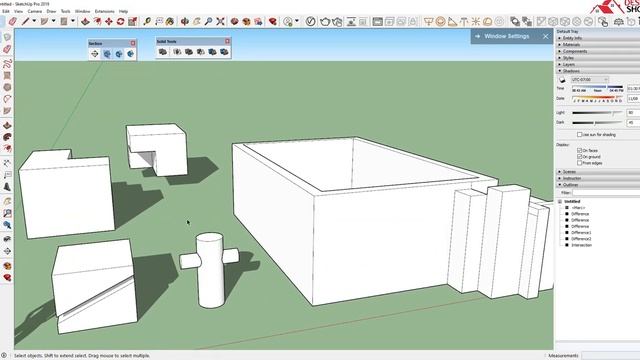Expand the Materials panel
The height and width of the screenshot is (360, 640).
pos(598,44)
